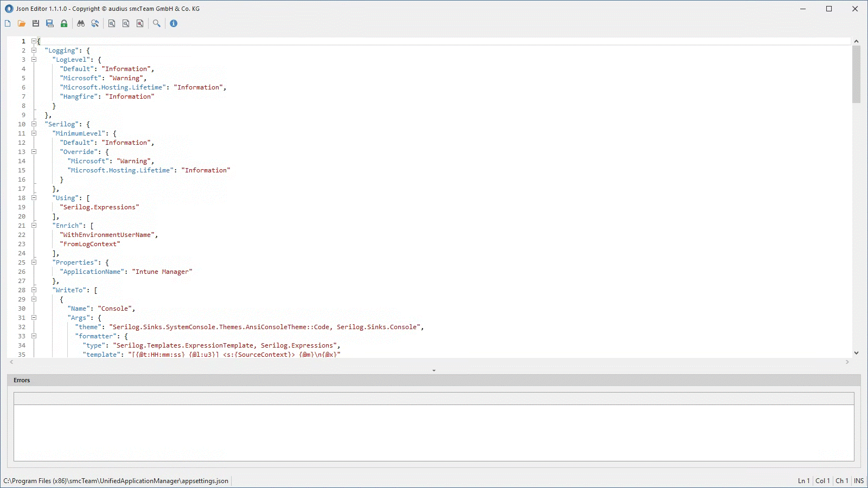Click the Save As blue disk icon
The image size is (868, 488).
(x=50, y=23)
